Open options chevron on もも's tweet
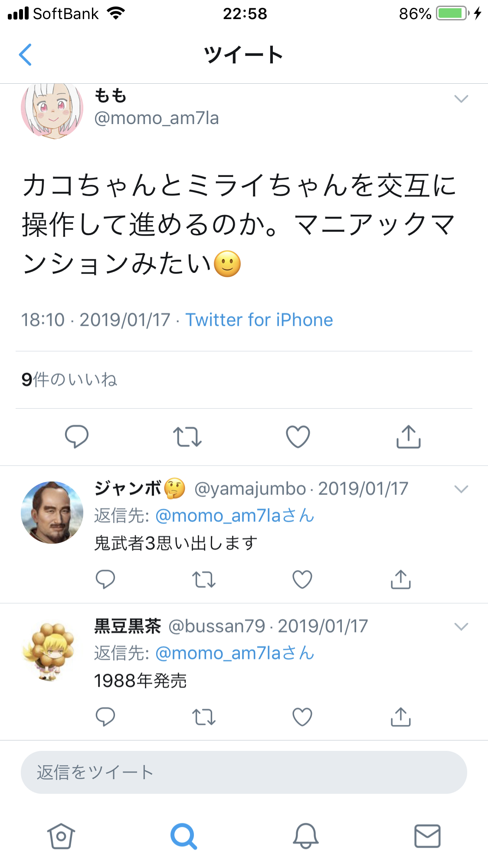Image resolution: width=488 pixels, height=868 pixels. click(461, 99)
